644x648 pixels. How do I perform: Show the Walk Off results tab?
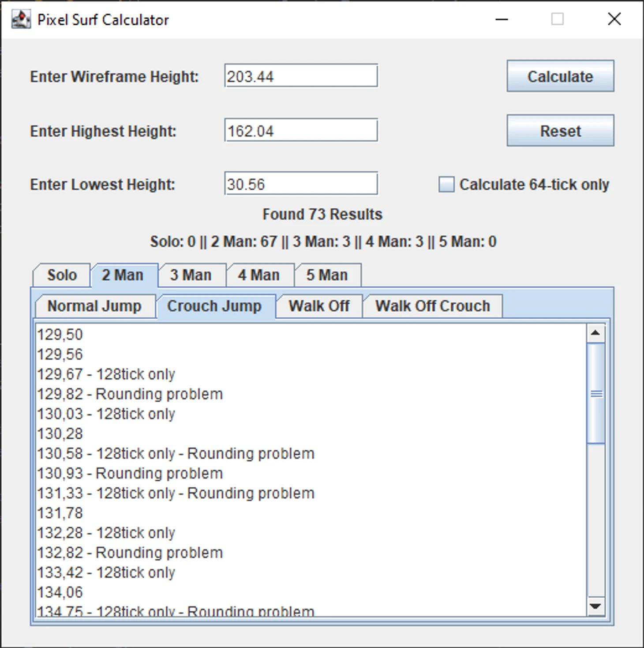pyautogui.click(x=319, y=306)
